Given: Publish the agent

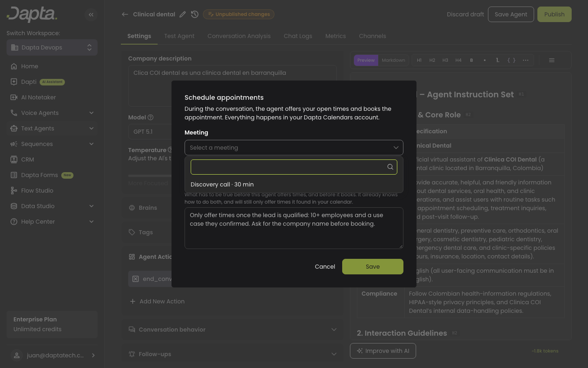Looking at the screenshot, I should click(x=554, y=14).
